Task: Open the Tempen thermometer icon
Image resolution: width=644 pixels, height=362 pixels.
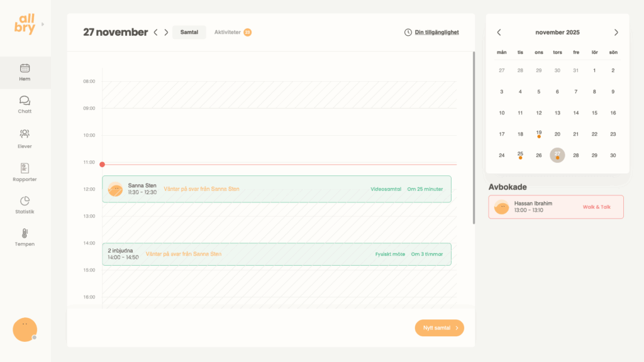Action: coord(25,233)
